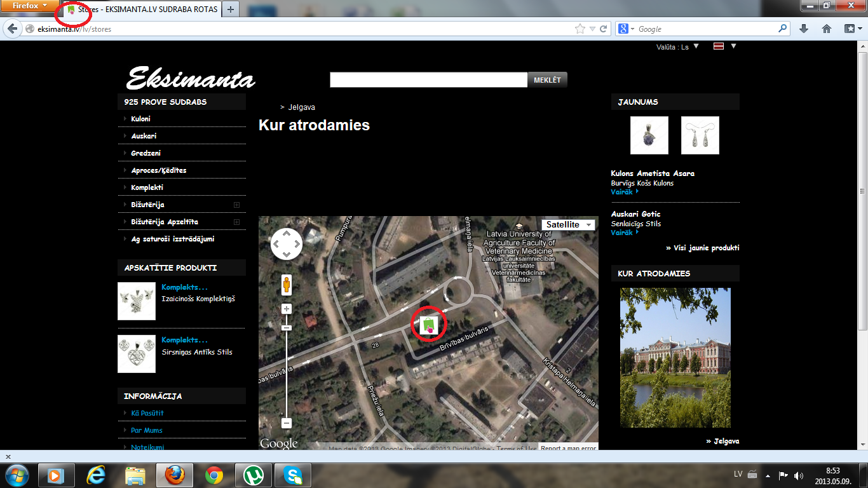Click Vairāk under Kulons Ametista Asara

pos(625,191)
